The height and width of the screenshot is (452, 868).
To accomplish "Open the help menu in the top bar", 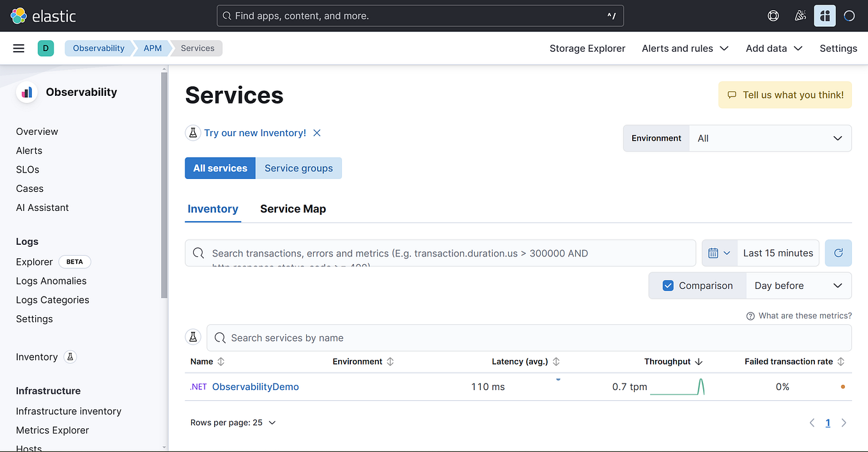I will click(773, 15).
